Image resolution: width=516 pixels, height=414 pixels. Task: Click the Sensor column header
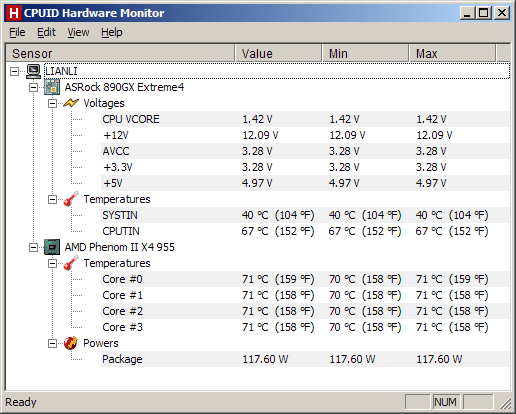[x=120, y=53]
